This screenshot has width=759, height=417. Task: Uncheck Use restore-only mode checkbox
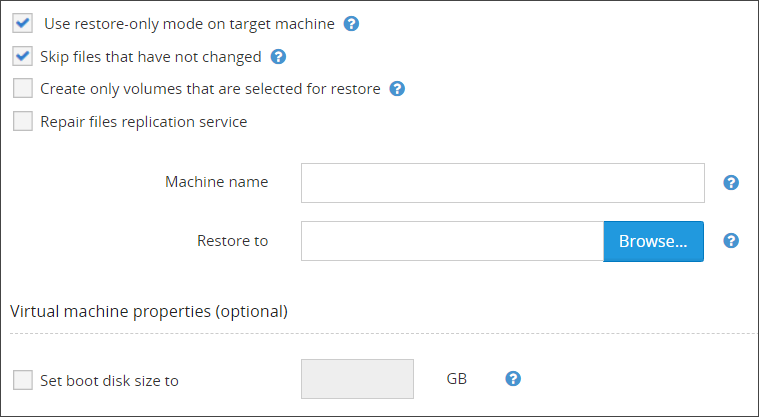(23, 23)
